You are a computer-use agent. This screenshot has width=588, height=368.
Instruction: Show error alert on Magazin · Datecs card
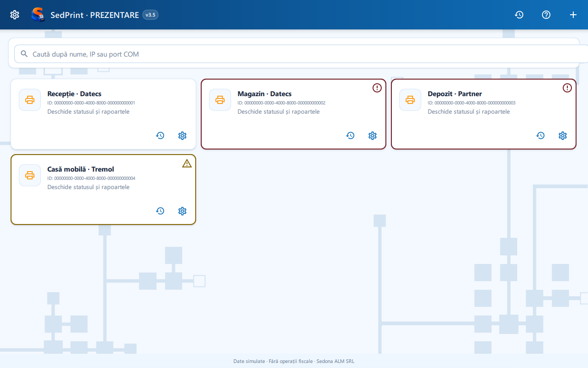pos(377,88)
